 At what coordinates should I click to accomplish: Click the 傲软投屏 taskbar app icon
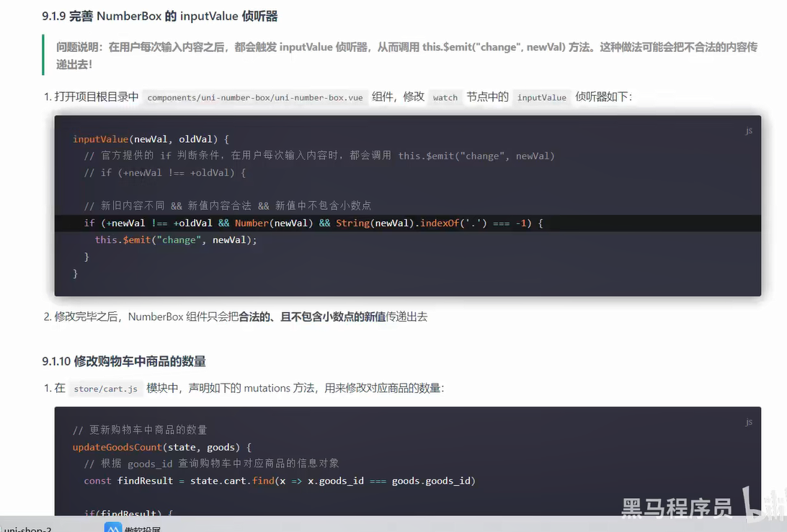click(x=113, y=528)
